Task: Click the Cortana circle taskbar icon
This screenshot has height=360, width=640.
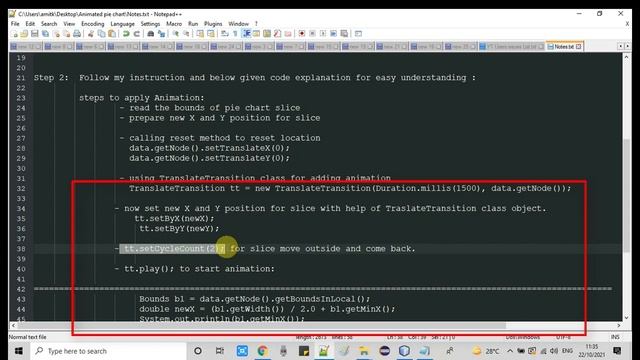Action: point(198,351)
